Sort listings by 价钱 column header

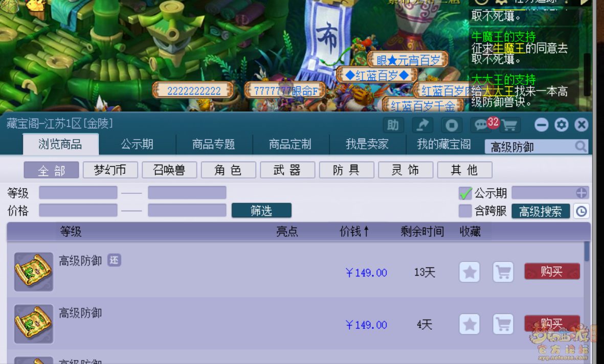pos(354,232)
